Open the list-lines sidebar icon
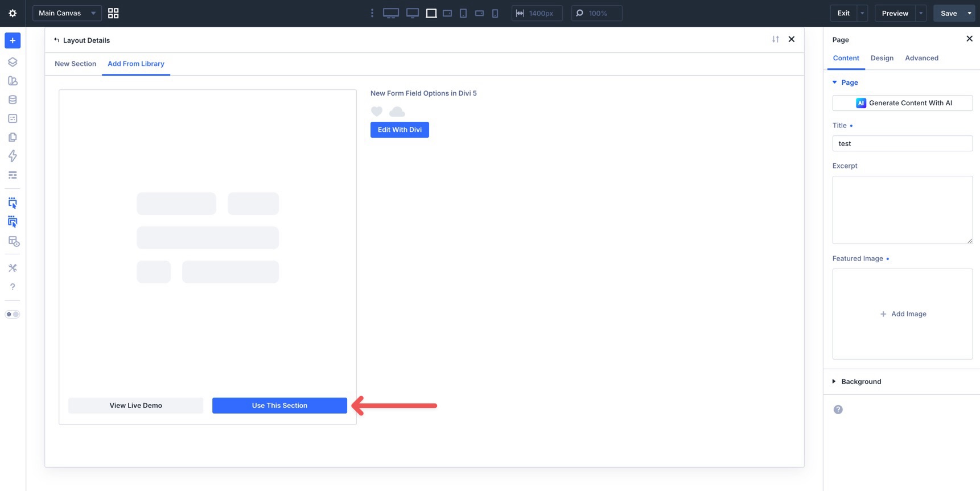 point(13,175)
